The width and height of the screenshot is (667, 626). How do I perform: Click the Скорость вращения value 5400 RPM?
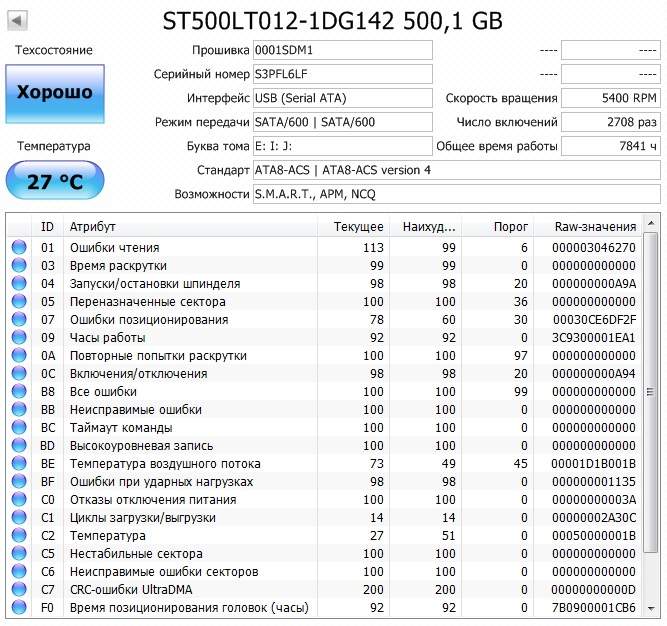click(x=611, y=98)
